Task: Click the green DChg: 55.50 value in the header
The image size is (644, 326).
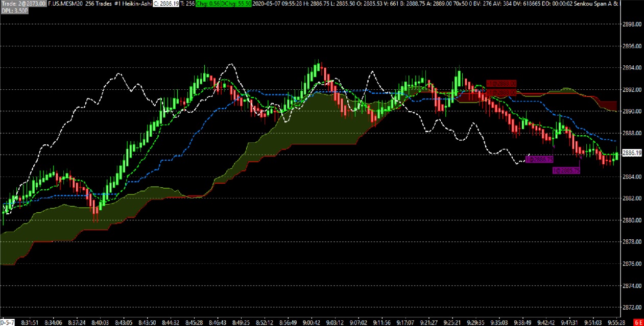Action: [236, 3]
